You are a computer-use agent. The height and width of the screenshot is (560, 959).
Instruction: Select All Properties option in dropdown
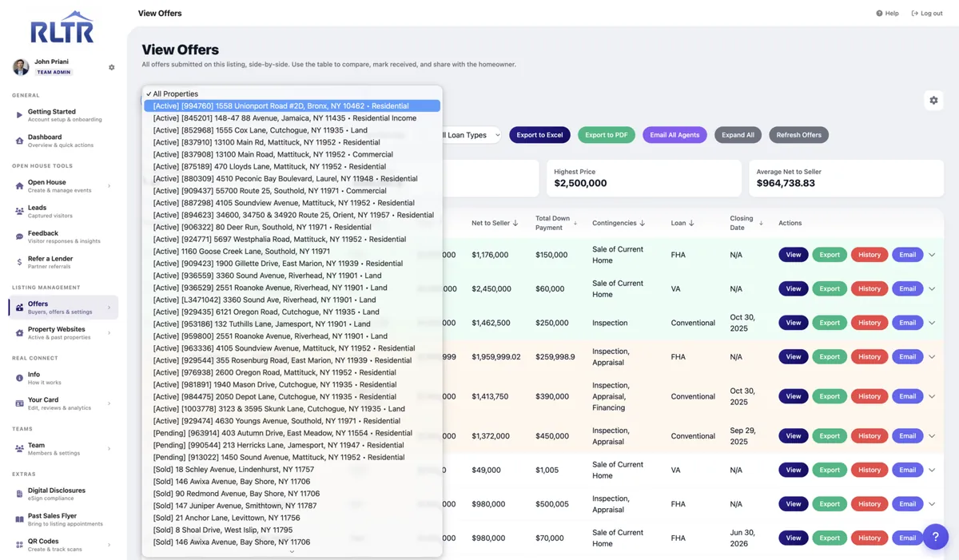point(292,93)
